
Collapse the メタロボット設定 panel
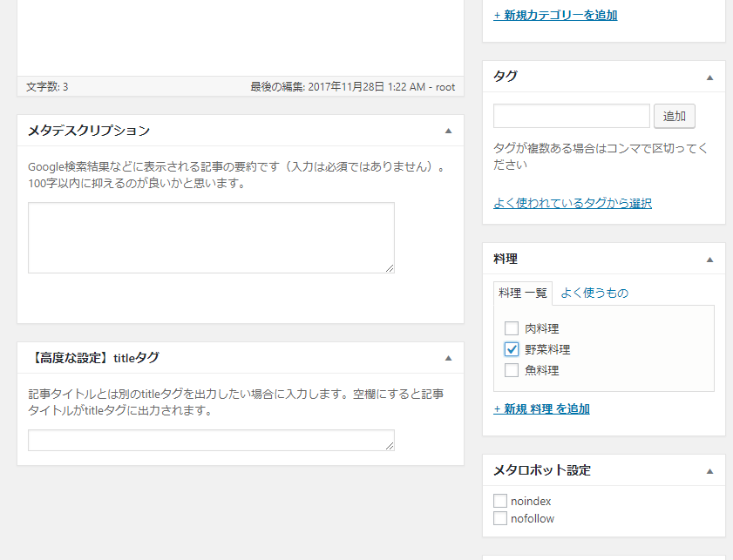(x=709, y=470)
